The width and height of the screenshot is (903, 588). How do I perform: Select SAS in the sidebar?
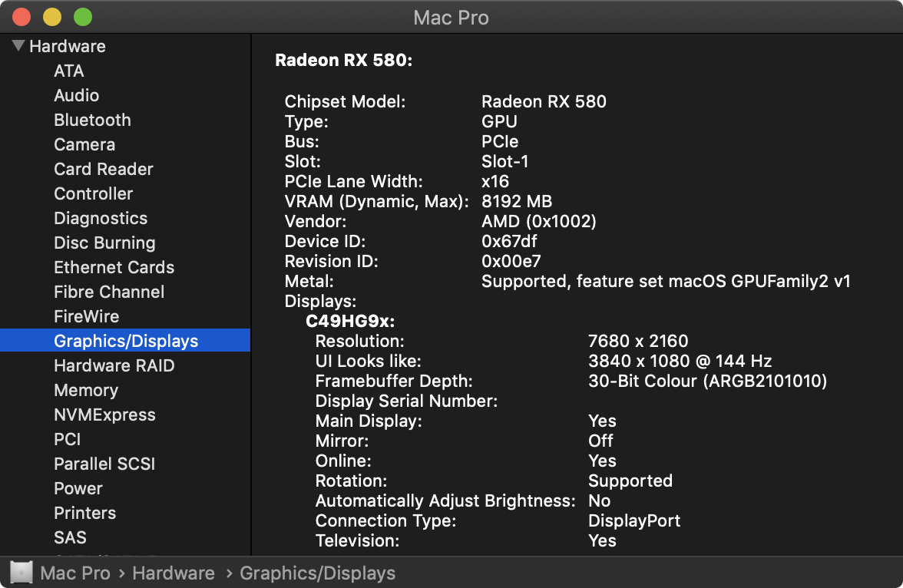coord(71,538)
